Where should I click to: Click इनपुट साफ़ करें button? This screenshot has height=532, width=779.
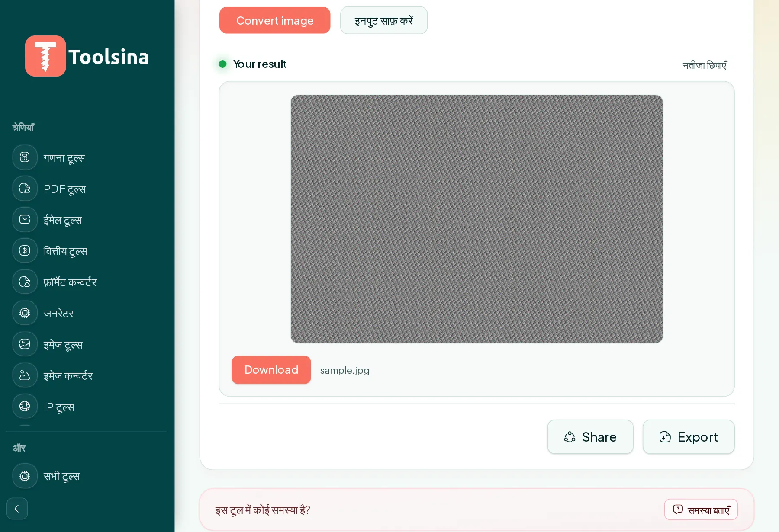[x=384, y=20]
